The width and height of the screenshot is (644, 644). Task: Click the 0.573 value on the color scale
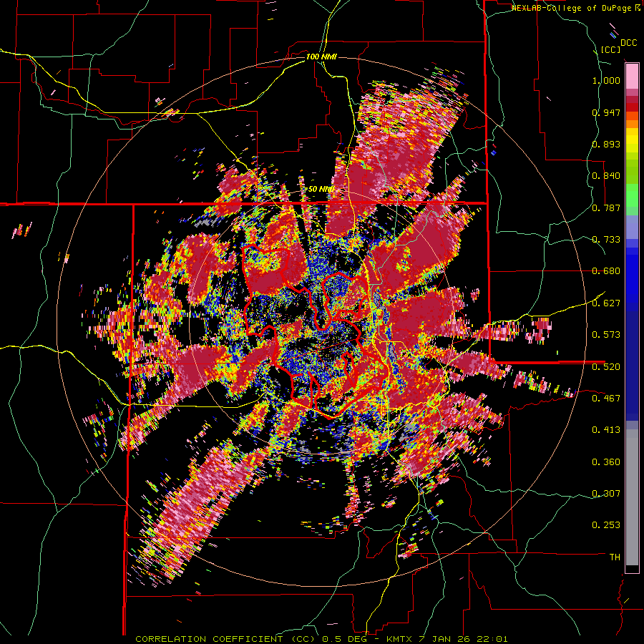tap(606, 335)
